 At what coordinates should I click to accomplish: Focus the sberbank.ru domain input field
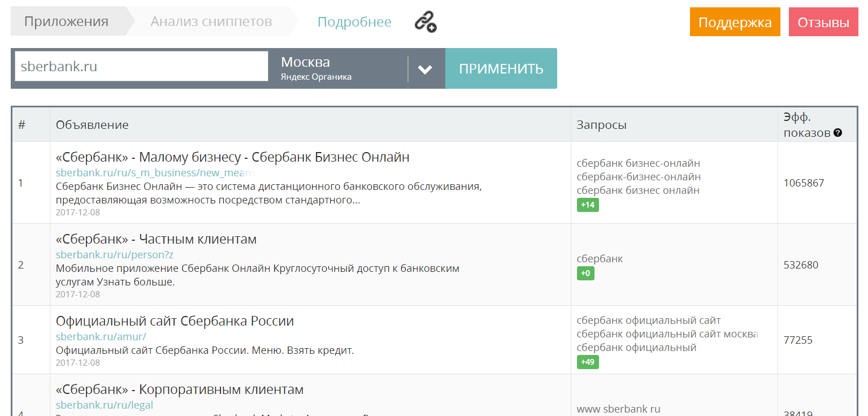point(141,66)
